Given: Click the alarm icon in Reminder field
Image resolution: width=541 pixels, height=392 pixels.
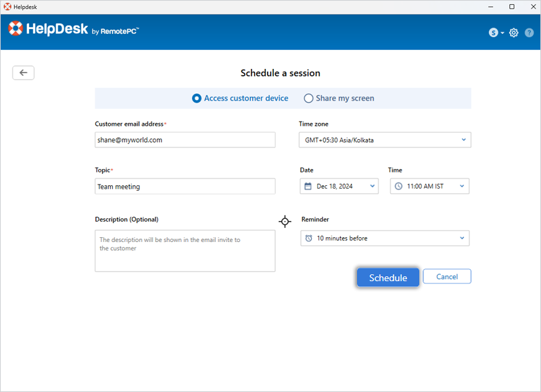Looking at the screenshot, I should click(x=309, y=239).
